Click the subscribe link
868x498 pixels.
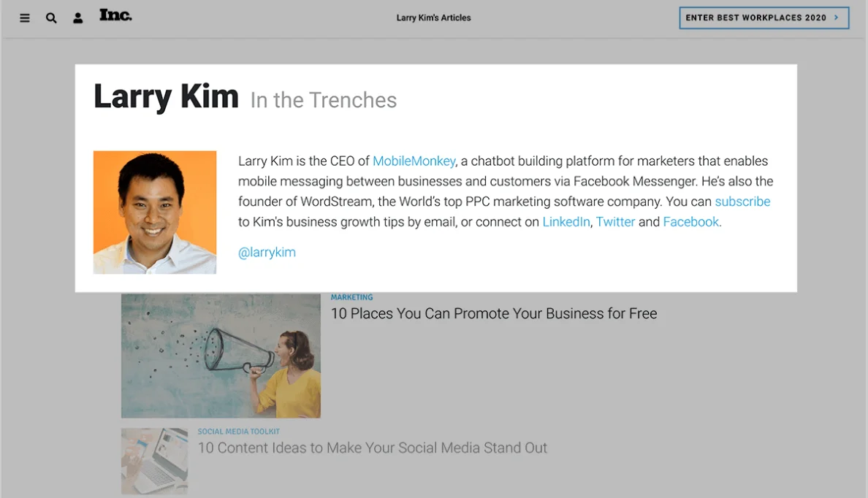pos(742,202)
